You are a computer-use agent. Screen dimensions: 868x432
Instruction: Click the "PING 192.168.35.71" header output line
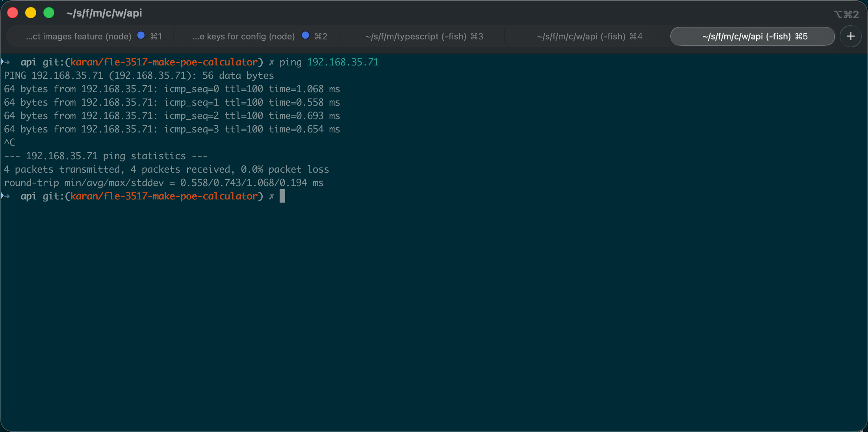pyautogui.click(x=139, y=76)
